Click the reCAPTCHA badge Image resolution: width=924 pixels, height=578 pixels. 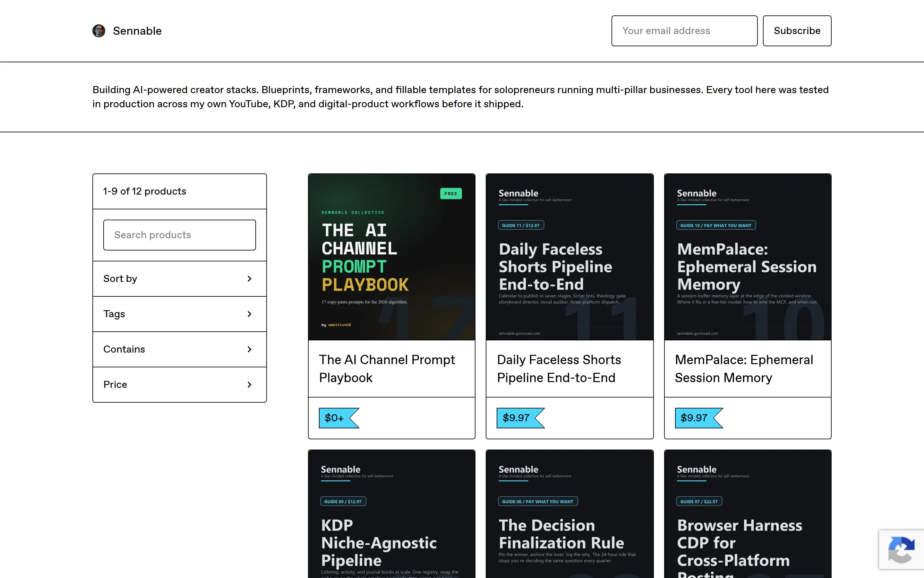(902, 550)
